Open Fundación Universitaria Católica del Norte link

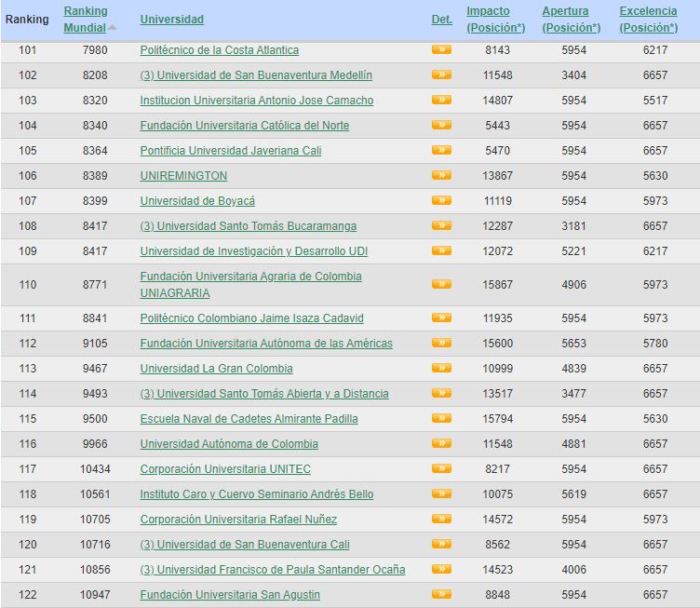(x=245, y=126)
